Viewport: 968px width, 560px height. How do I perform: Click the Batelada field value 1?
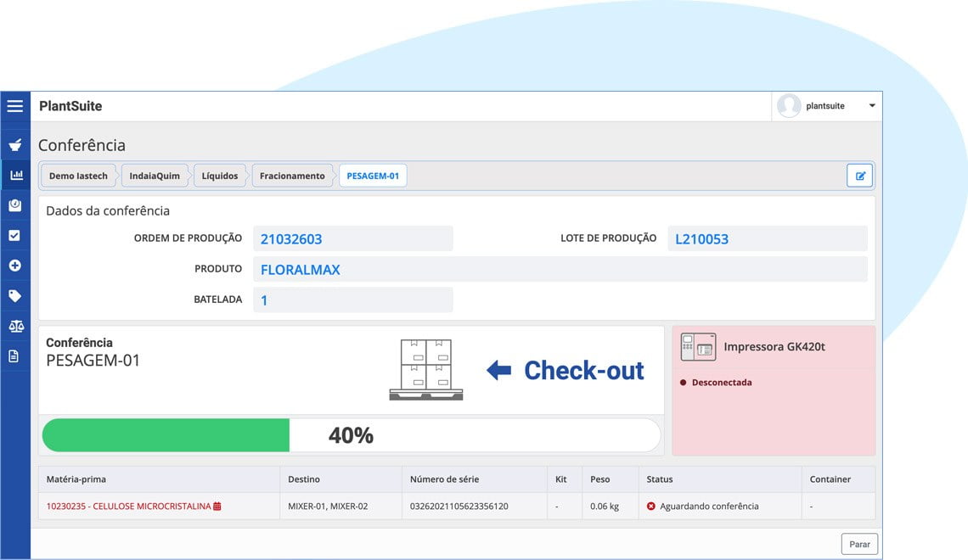coord(353,300)
